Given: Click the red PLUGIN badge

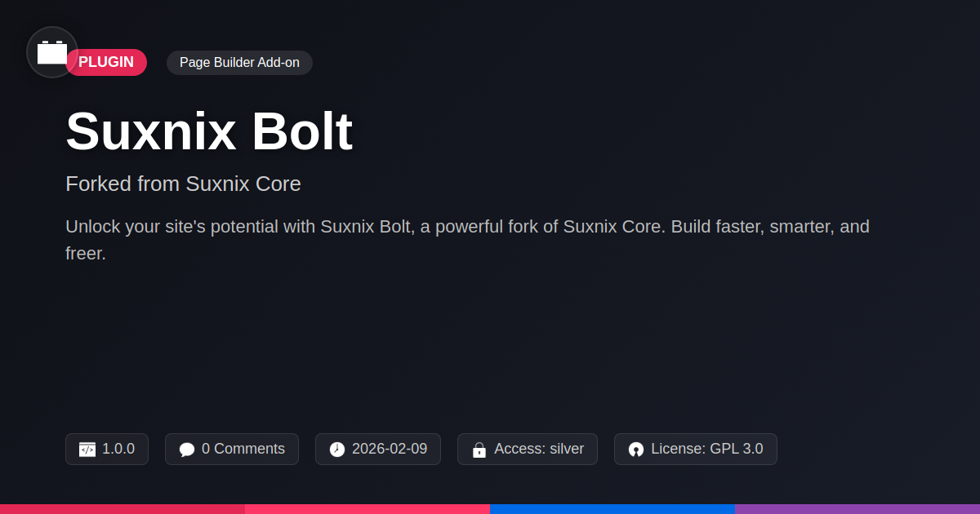Looking at the screenshot, I should [x=109, y=63].
